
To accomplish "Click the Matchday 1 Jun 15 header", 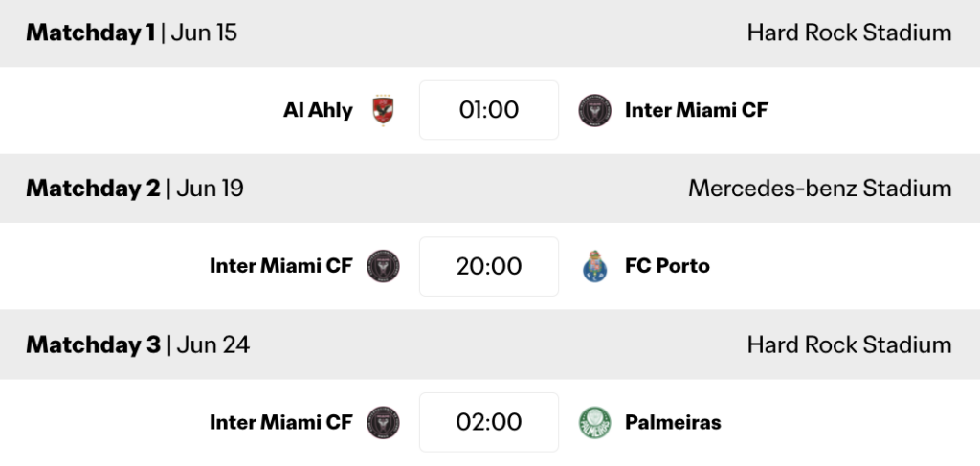I will click(131, 33).
